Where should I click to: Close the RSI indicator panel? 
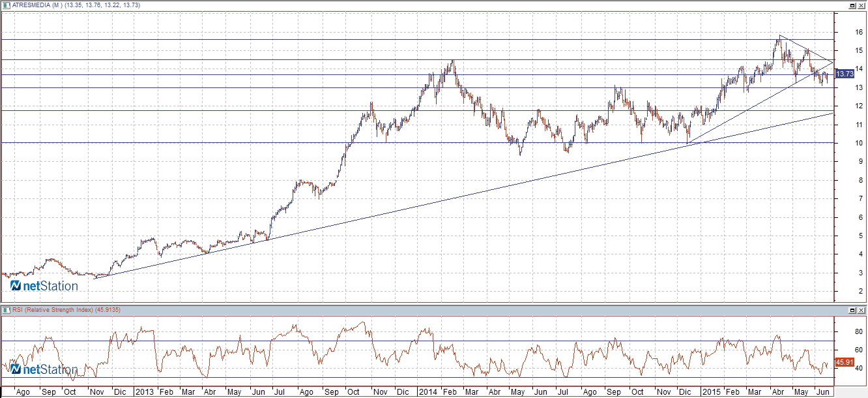tap(861, 309)
